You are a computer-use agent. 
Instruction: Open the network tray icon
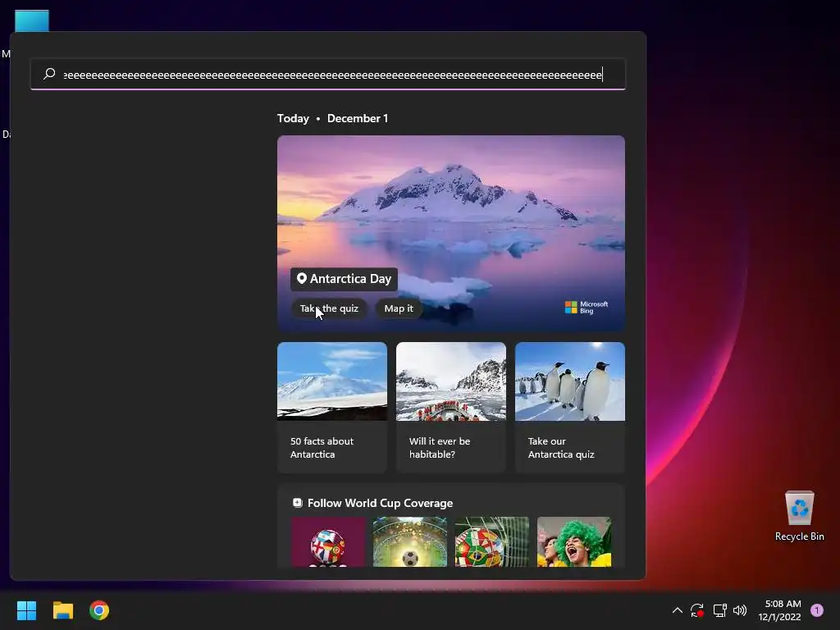coord(719,610)
